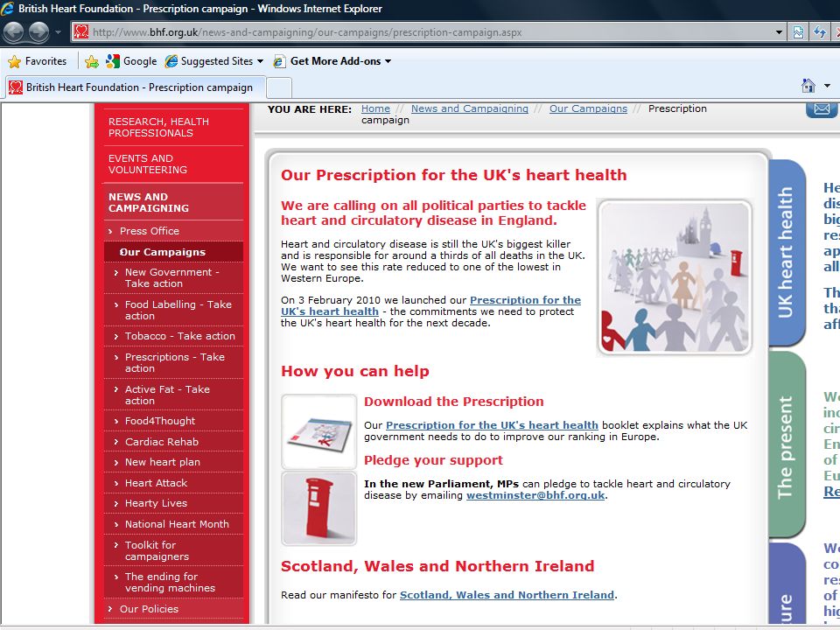
Task: Click the BHF site icon in address bar
Action: tap(80, 32)
